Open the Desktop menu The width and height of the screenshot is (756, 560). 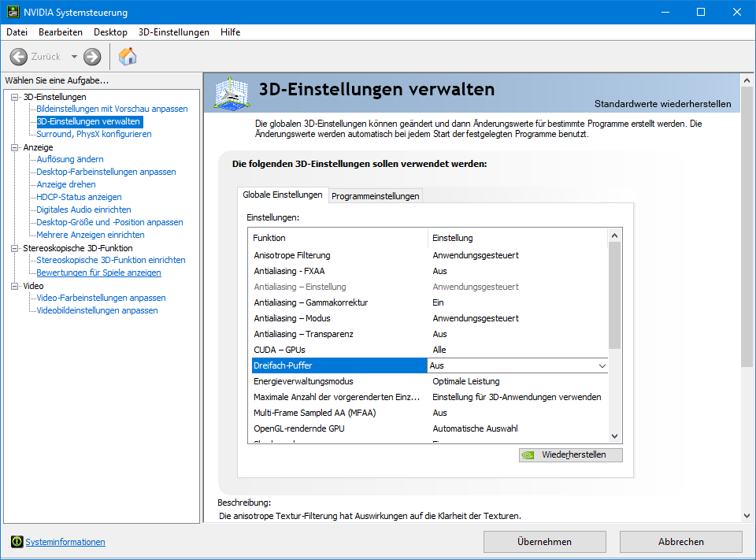point(110,32)
